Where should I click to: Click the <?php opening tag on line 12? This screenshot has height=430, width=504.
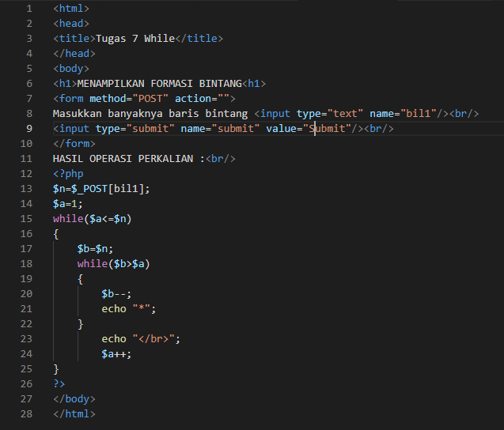(x=68, y=174)
